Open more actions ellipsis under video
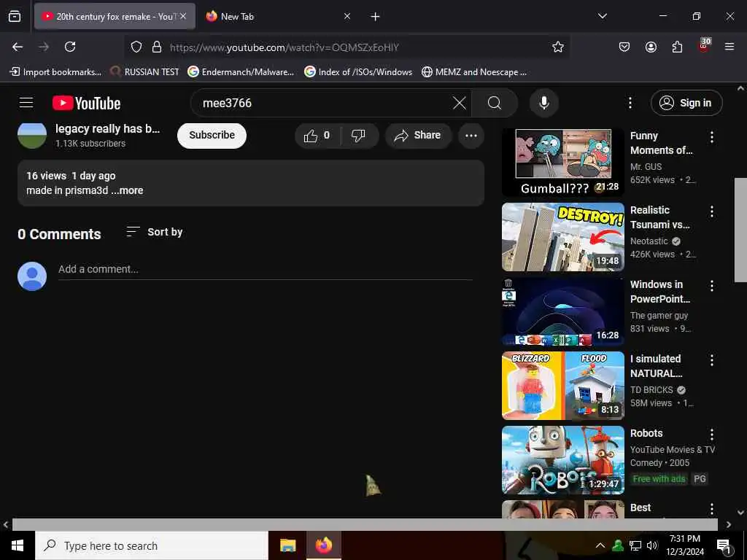The width and height of the screenshot is (747, 560). click(471, 136)
